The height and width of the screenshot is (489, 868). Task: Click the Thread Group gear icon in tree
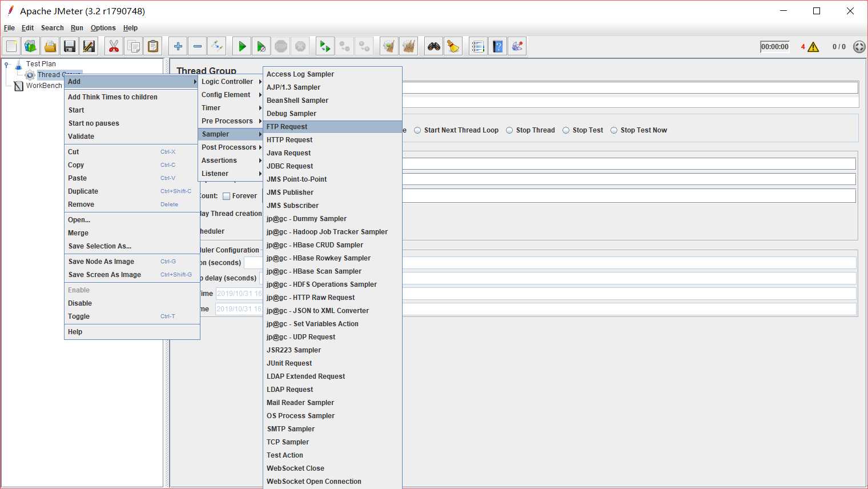[30, 75]
